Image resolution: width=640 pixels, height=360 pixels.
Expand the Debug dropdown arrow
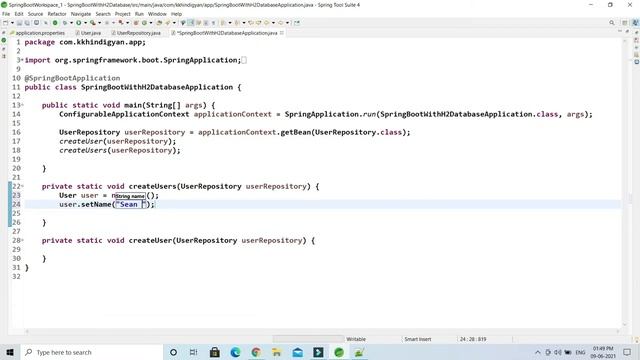coord(71,23)
